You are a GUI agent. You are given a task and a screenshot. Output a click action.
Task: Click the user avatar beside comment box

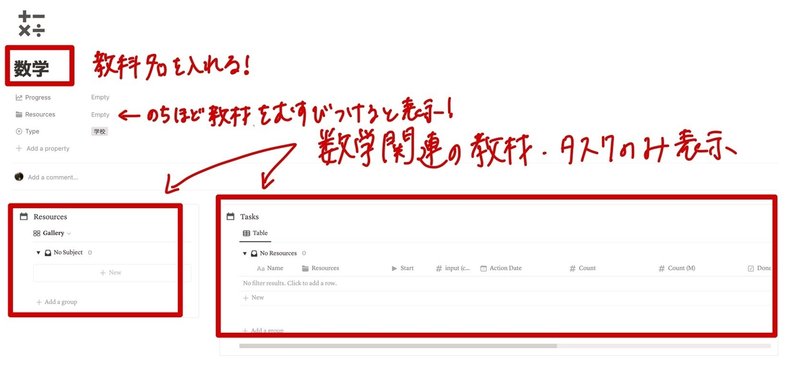19,177
